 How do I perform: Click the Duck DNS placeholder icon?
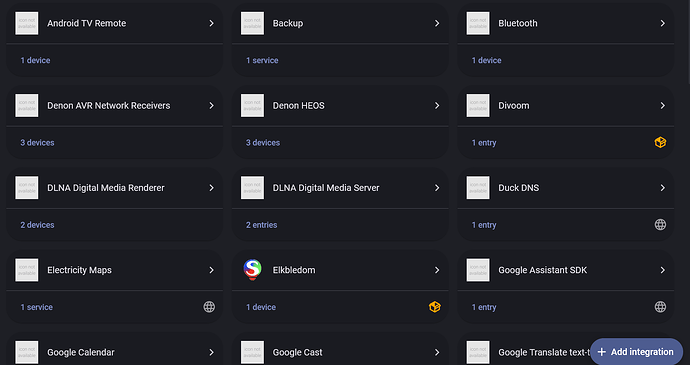pos(478,188)
